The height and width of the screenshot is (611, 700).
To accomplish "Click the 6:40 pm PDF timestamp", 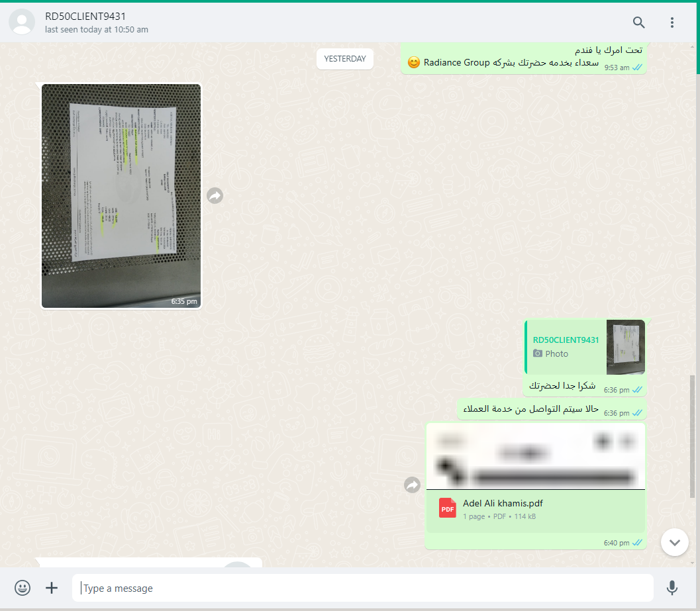I will [x=617, y=543].
